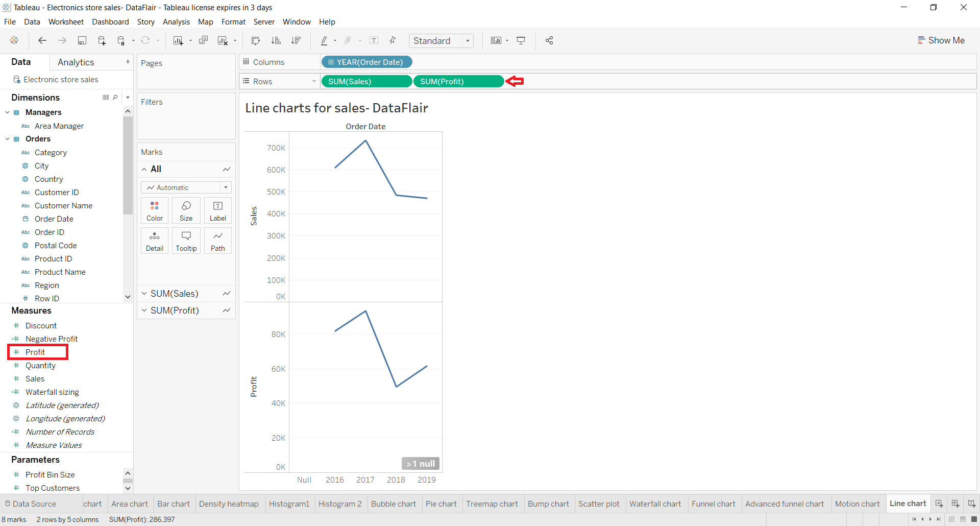The image size is (980, 526).
Task: Toggle the Highlight tool in the toolbar
Action: (325, 40)
